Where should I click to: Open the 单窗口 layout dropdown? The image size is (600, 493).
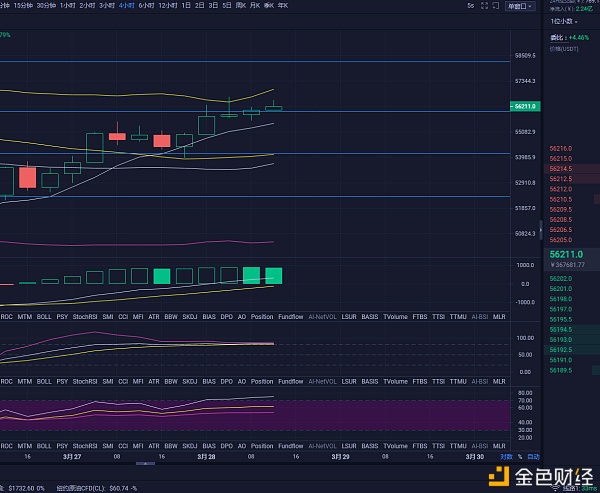click(517, 6)
